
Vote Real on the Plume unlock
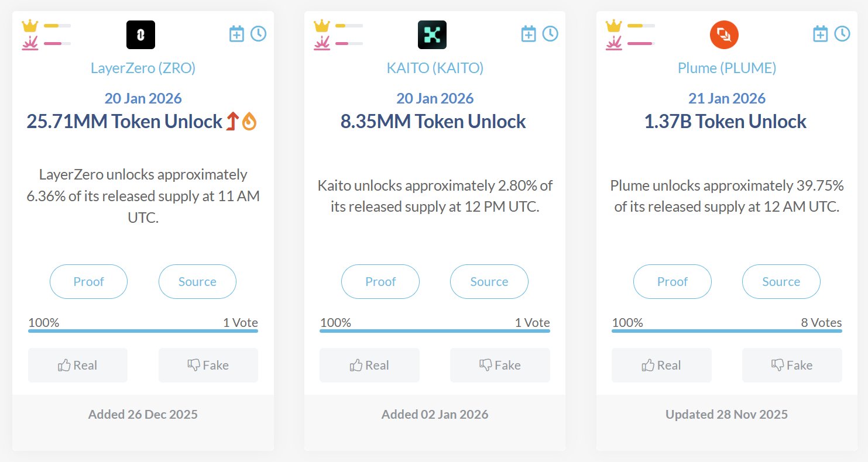point(661,366)
